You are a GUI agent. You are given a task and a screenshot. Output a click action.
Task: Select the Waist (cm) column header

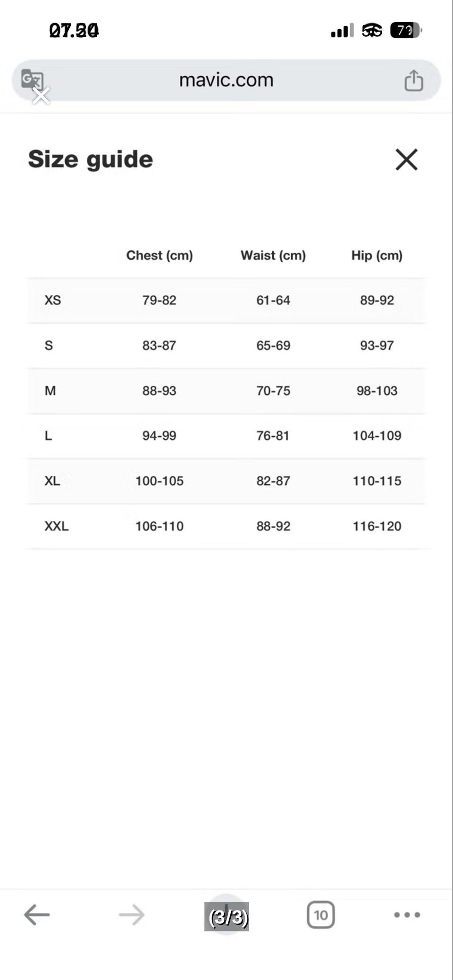[x=273, y=255]
